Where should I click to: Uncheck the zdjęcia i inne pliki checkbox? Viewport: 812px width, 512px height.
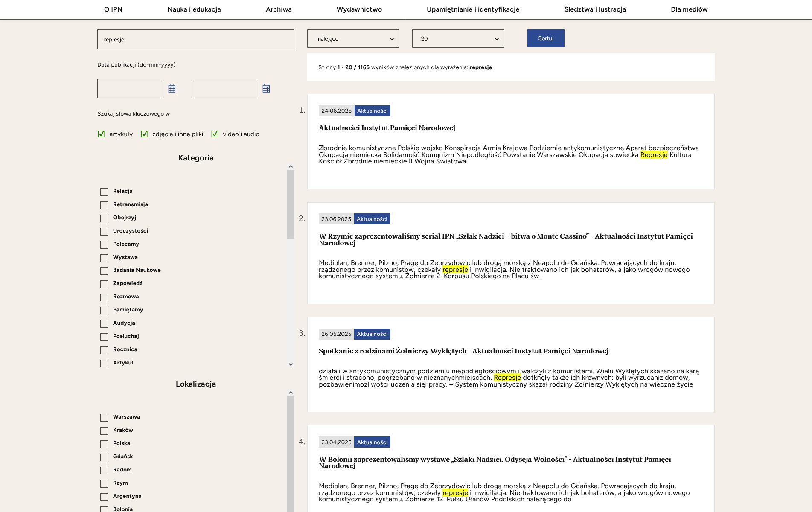145,134
